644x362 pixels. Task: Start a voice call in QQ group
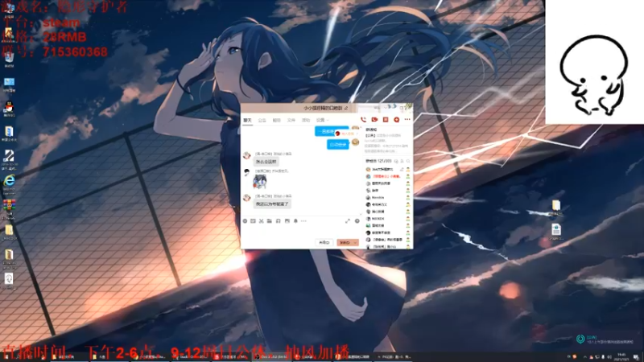pyautogui.click(x=363, y=119)
